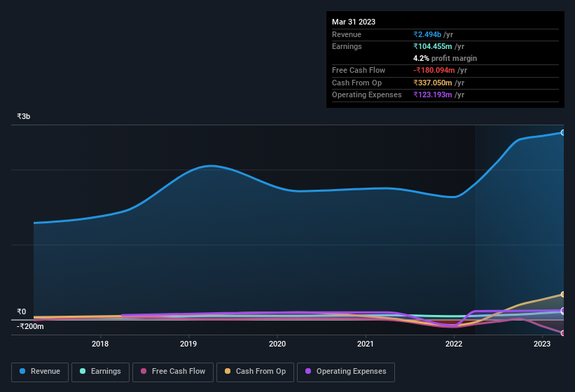Screen dimensions: 575x392
Task: Click the ₹3b y-axis label
Action: tap(24, 116)
